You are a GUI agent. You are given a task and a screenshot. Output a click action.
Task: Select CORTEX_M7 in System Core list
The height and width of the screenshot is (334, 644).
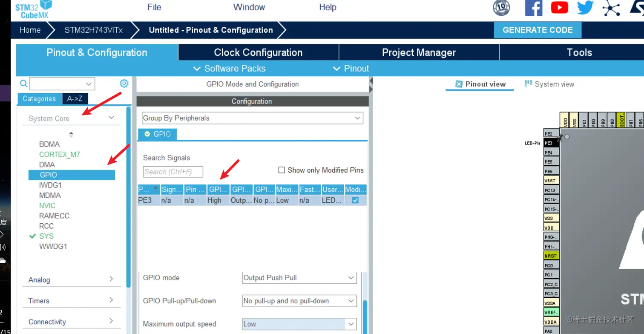[60, 154]
